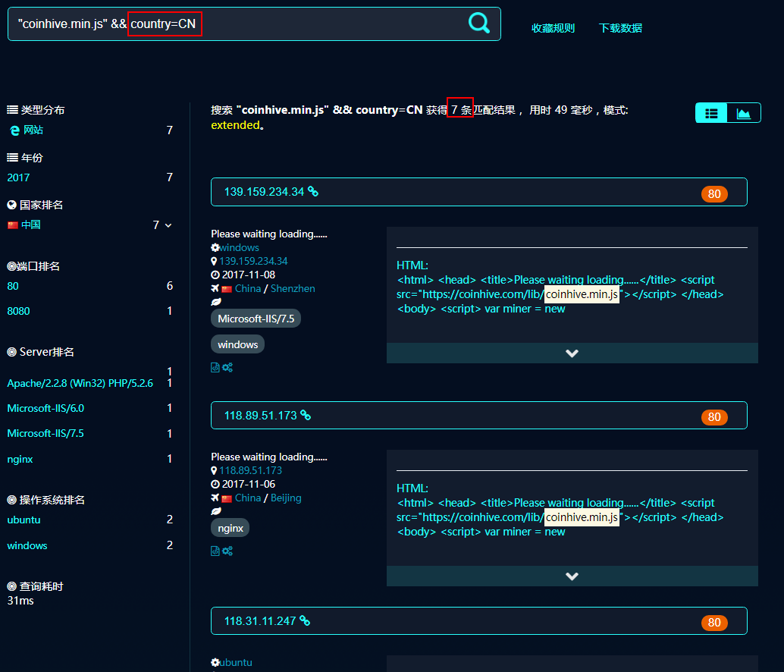This screenshot has width=784, height=672.
Task: Click leaf icon above Microsoft-IIS/7.5 tag
Action: [x=216, y=302]
